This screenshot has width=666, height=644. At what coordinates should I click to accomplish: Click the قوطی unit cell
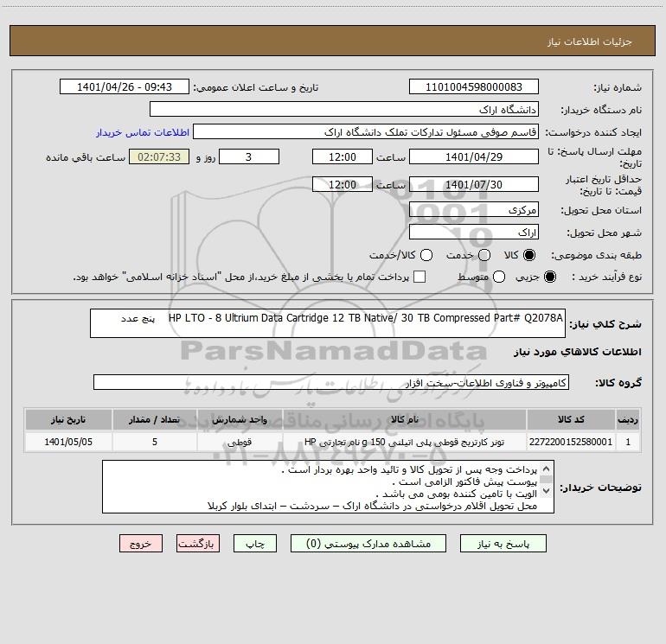click(x=240, y=442)
